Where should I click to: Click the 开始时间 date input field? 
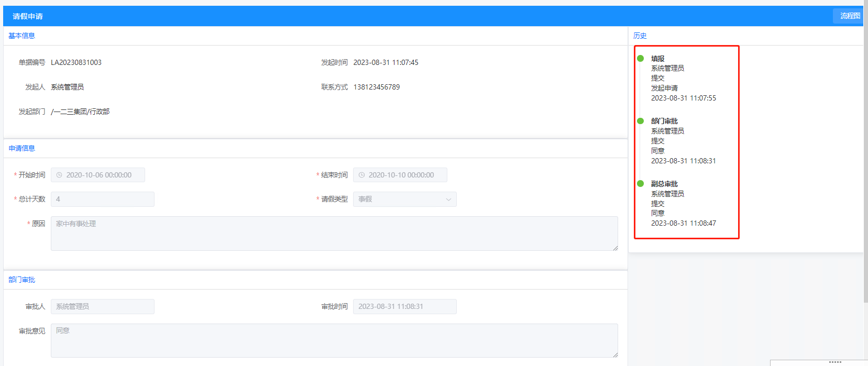pyautogui.click(x=98, y=175)
